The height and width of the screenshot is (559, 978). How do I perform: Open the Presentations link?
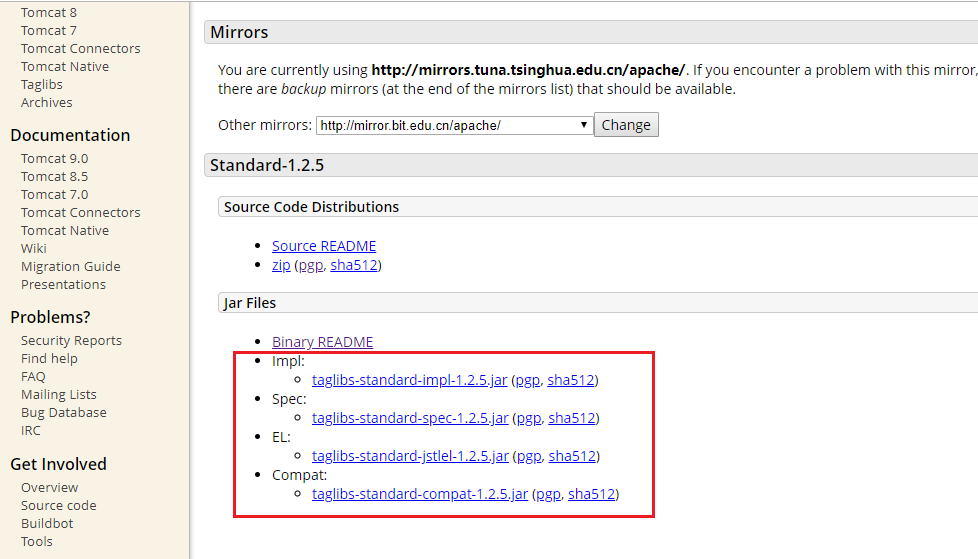[x=64, y=284]
